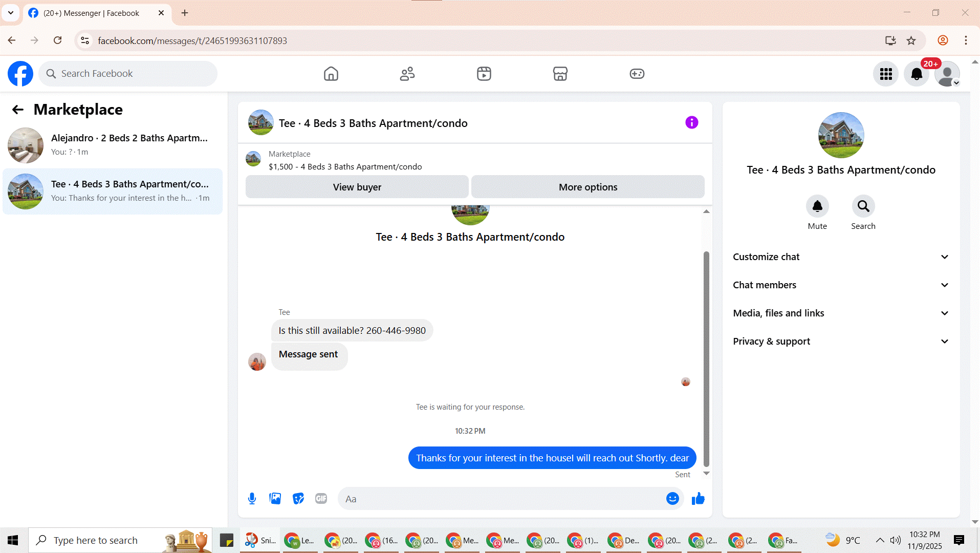Open Tee's listing thumbnail in right panel
Image resolution: width=980 pixels, height=553 pixels.
841,135
